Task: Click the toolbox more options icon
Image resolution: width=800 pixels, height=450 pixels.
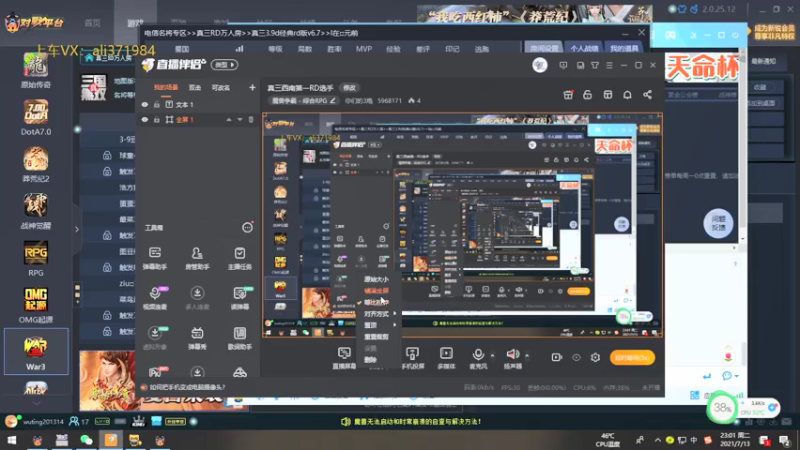Action: click(x=247, y=228)
